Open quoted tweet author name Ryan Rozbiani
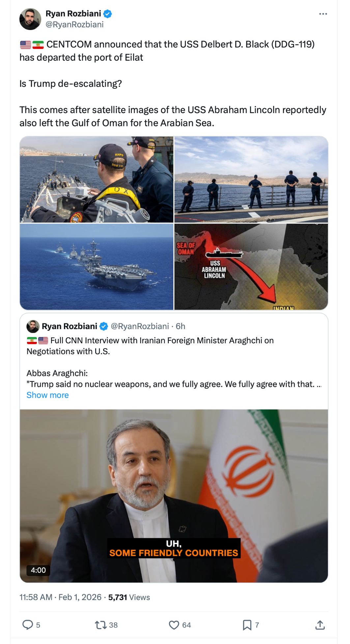This screenshot has height=644, width=350. (70, 326)
